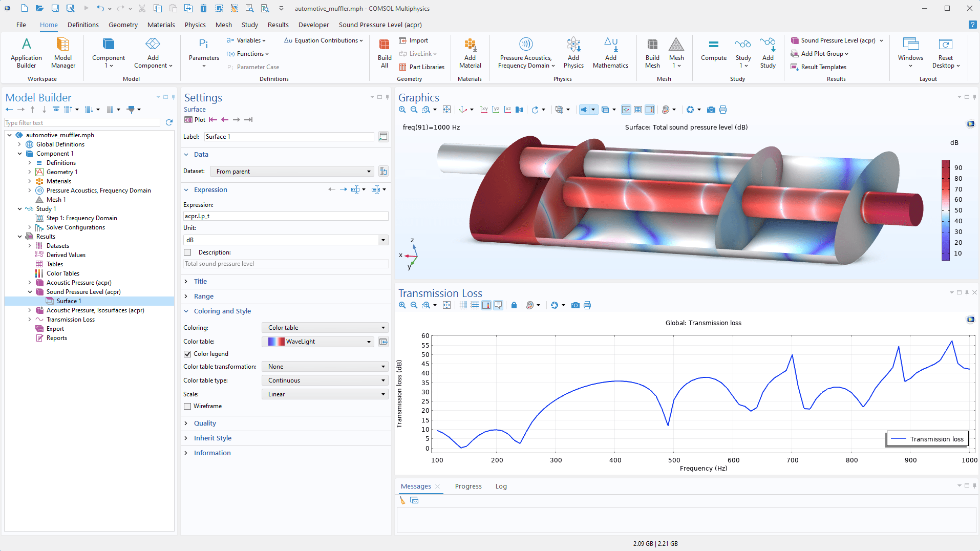
Task: Open the Dataset dropdown
Action: pyautogui.click(x=292, y=172)
